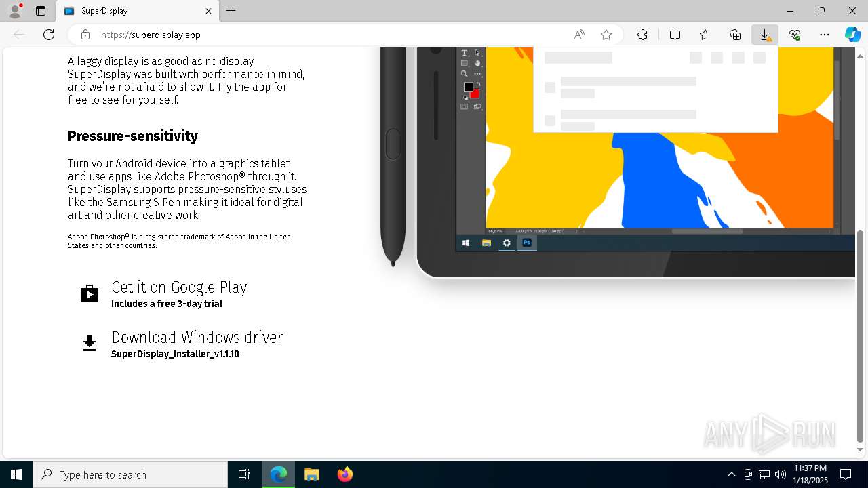
Task: Activate the Read aloud icon
Action: click(x=579, y=35)
